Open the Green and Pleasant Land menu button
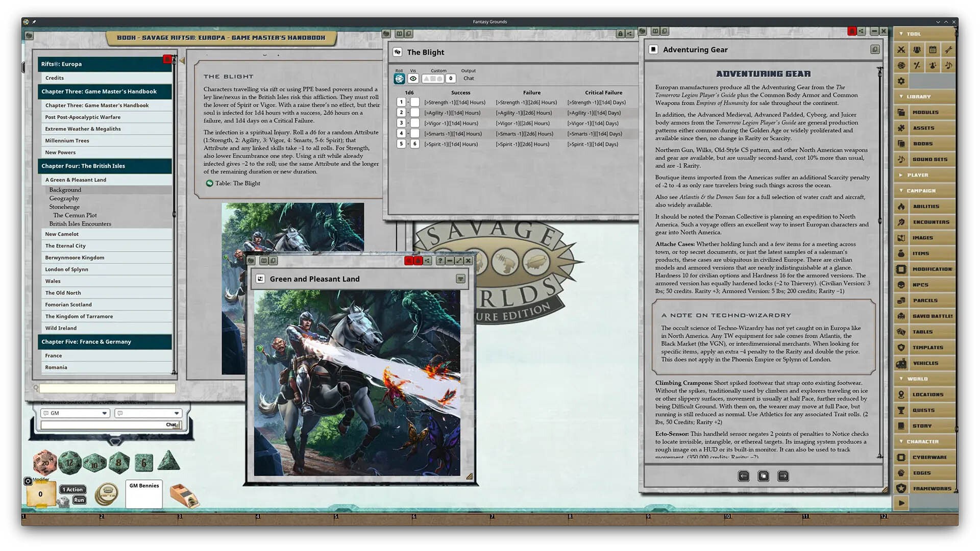980x551 pixels. 460,279
